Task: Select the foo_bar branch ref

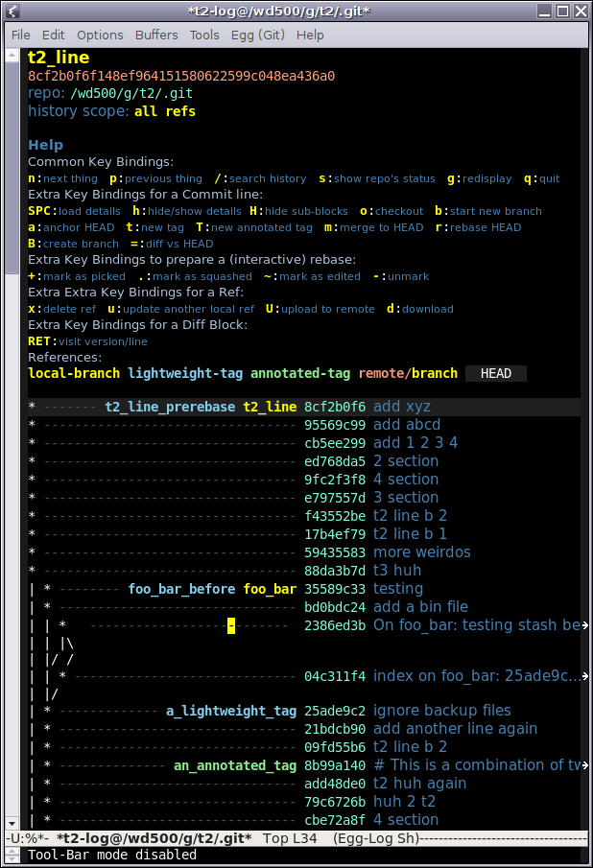Action: coord(270,589)
